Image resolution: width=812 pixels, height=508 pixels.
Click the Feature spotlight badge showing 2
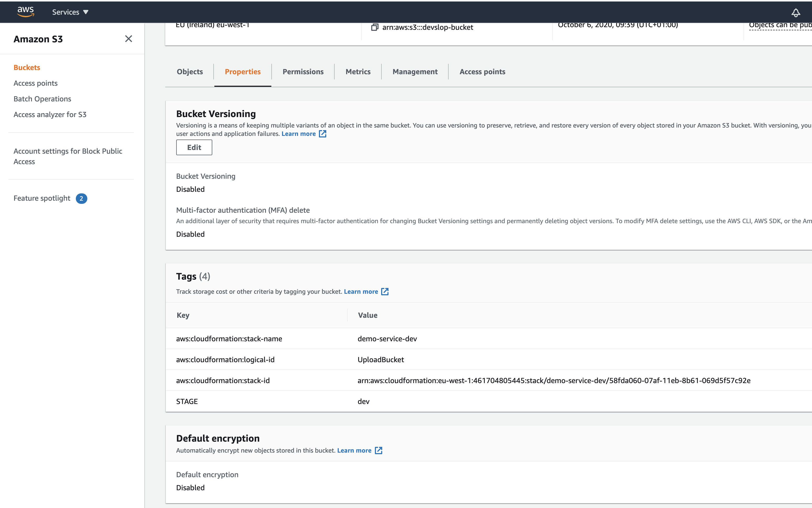point(81,199)
